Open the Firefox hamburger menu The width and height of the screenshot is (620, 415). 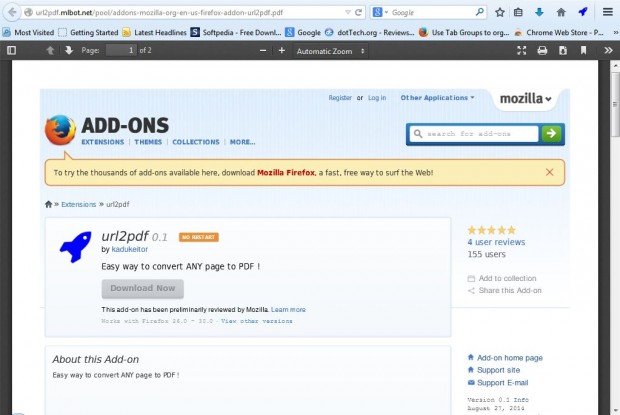pyautogui.click(x=608, y=12)
